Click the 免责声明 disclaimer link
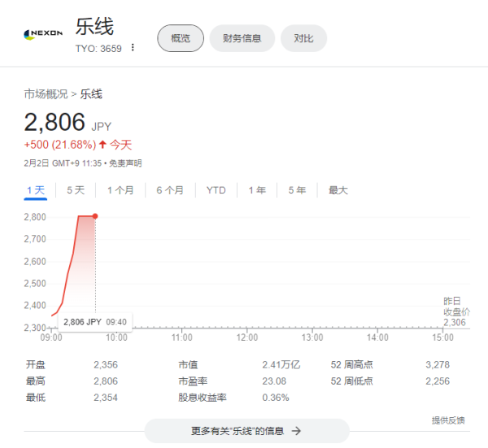This screenshot has width=488, height=448. [x=125, y=163]
